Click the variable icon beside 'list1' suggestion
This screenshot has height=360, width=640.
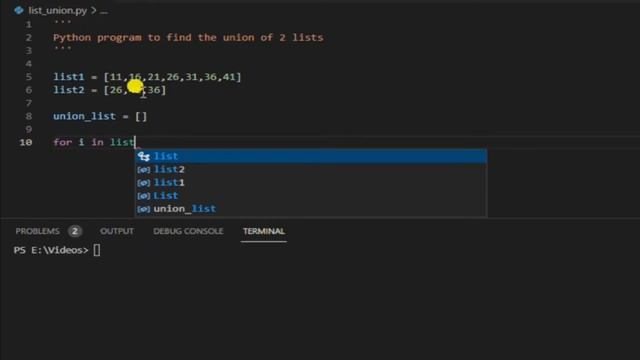click(144, 182)
